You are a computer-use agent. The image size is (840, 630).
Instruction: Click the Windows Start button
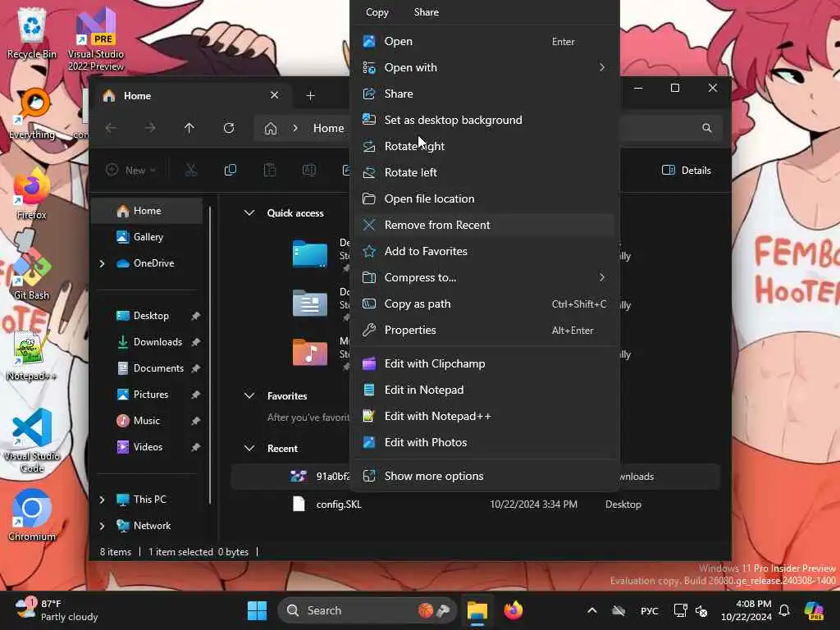257,610
